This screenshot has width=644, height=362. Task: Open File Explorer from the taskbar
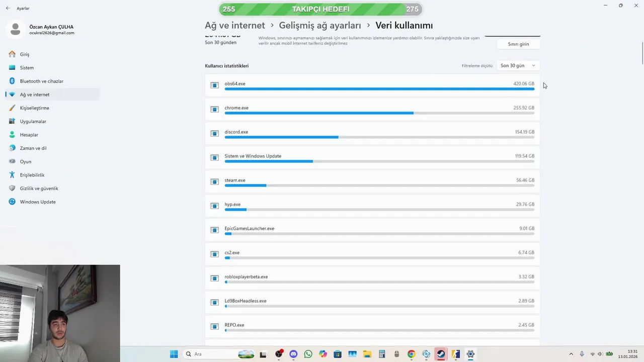pyautogui.click(x=367, y=354)
